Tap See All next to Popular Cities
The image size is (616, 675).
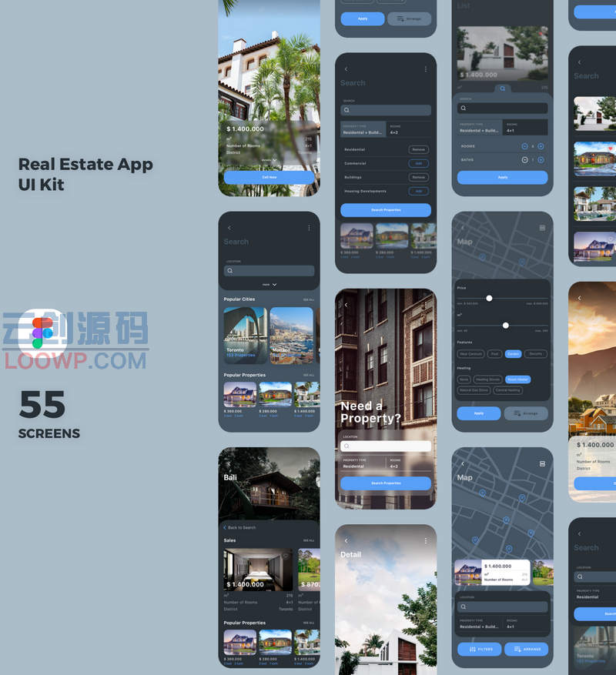point(309,299)
